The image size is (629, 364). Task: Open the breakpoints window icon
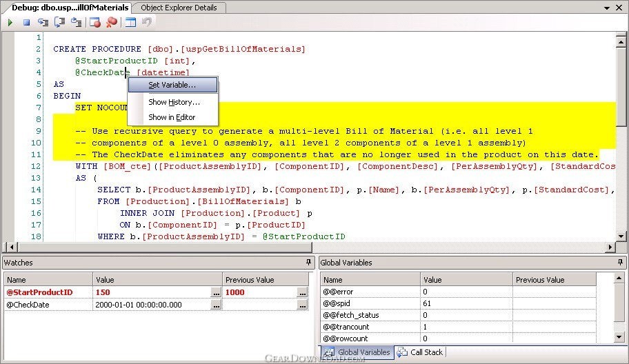tap(95, 23)
